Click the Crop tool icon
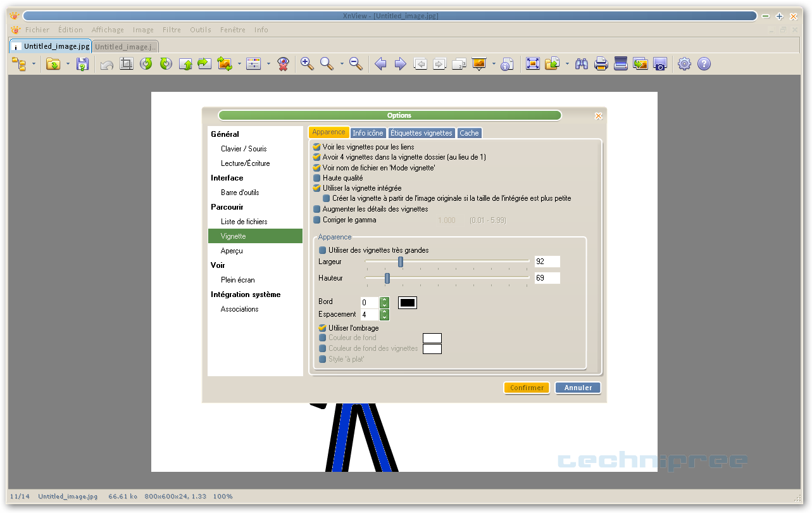This screenshot has height=513, width=812. 127,64
